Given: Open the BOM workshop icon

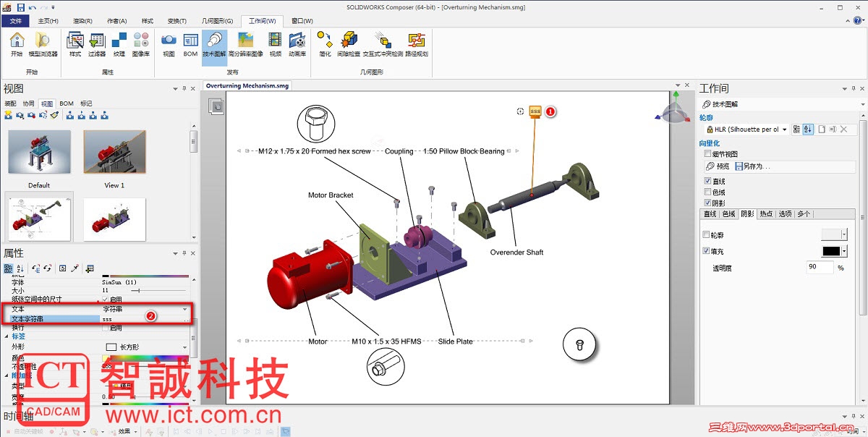Looking at the screenshot, I should click(x=190, y=44).
